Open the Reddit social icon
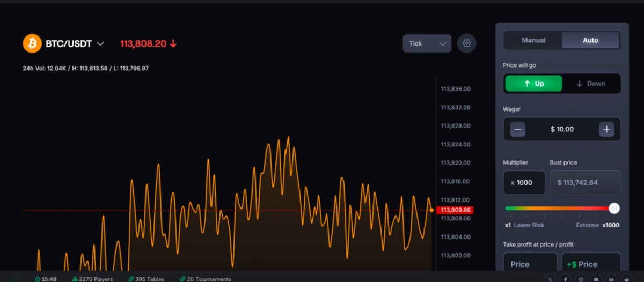The height and width of the screenshot is (282, 644). (x=627, y=279)
